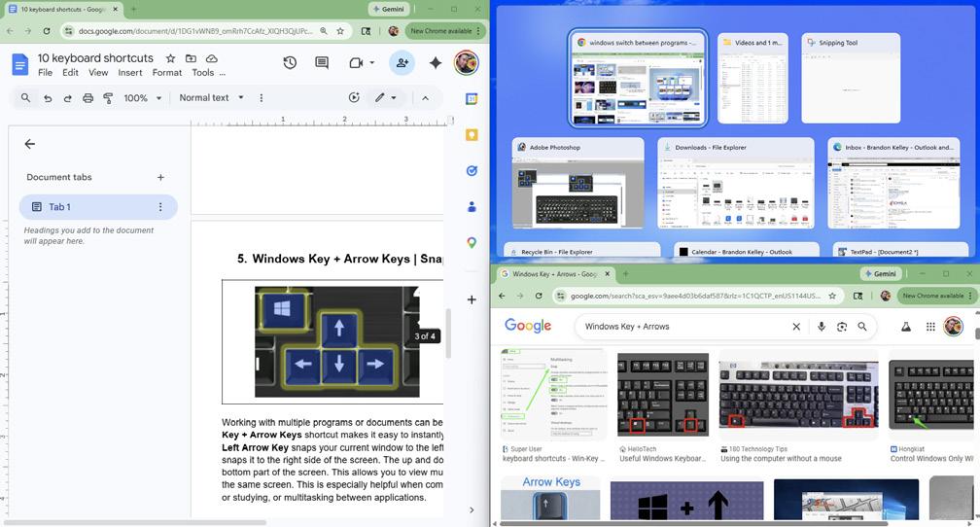Click the Docs horizontal scrollbar
This screenshot has height=527, width=980.
(x=136, y=522)
